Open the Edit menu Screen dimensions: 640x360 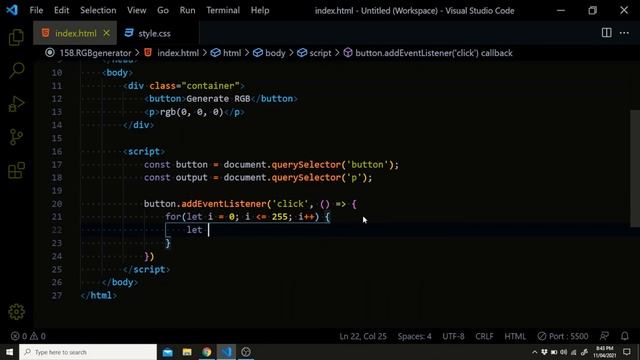(61, 10)
